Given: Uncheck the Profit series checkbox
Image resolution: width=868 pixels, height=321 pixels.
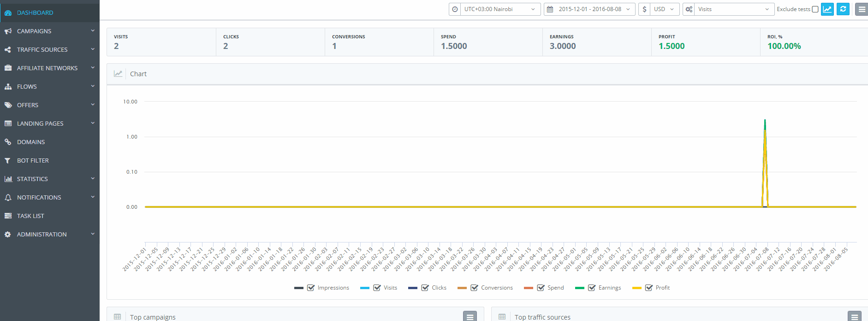Looking at the screenshot, I should pos(649,288).
